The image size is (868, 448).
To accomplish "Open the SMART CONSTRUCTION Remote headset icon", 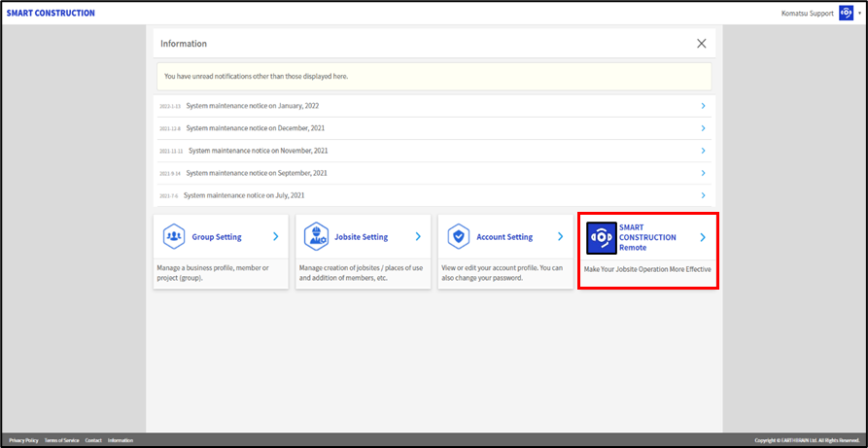I will (x=601, y=237).
